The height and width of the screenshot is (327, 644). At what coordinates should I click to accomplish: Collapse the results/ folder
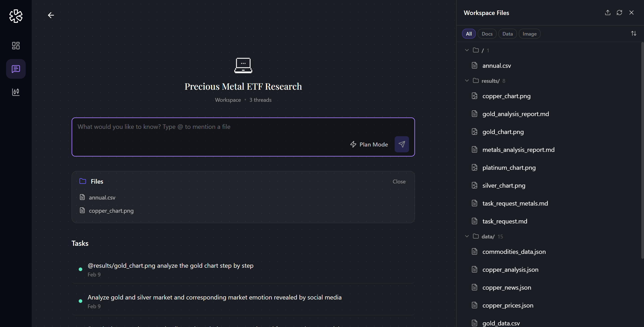(x=466, y=81)
